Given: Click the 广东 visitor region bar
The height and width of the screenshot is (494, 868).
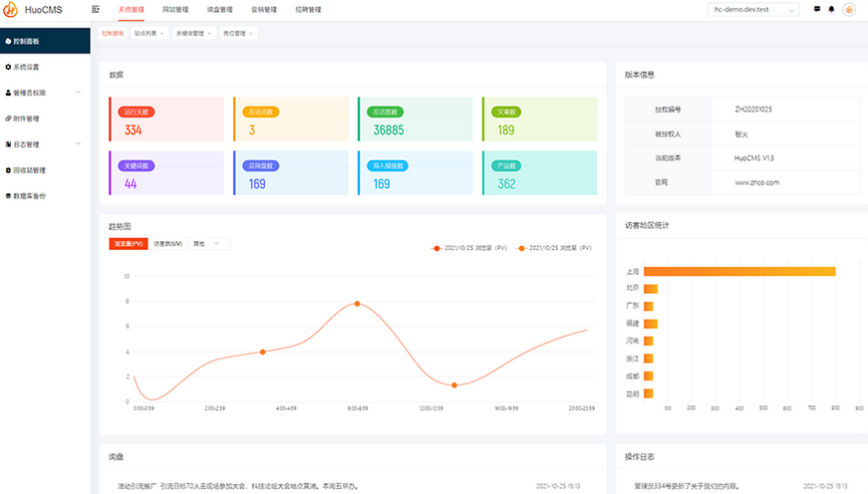Looking at the screenshot, I should coord(648,307).
